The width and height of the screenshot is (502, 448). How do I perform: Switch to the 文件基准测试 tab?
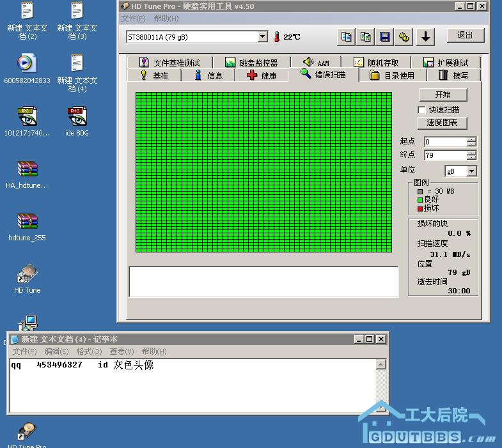[169, 63]
